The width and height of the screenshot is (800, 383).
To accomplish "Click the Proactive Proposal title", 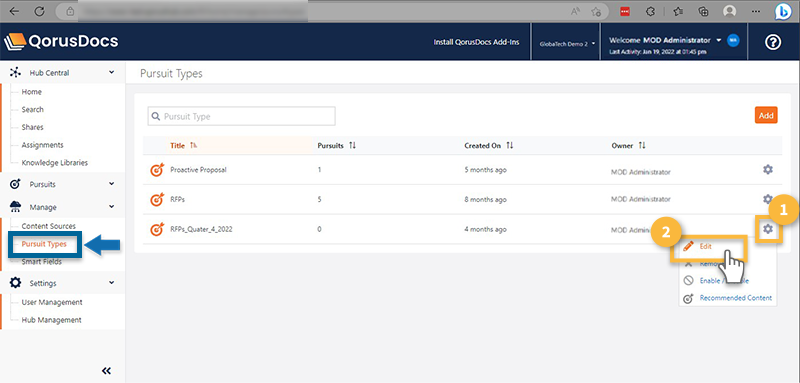I will pyautogui.click(x=198, y=170).
